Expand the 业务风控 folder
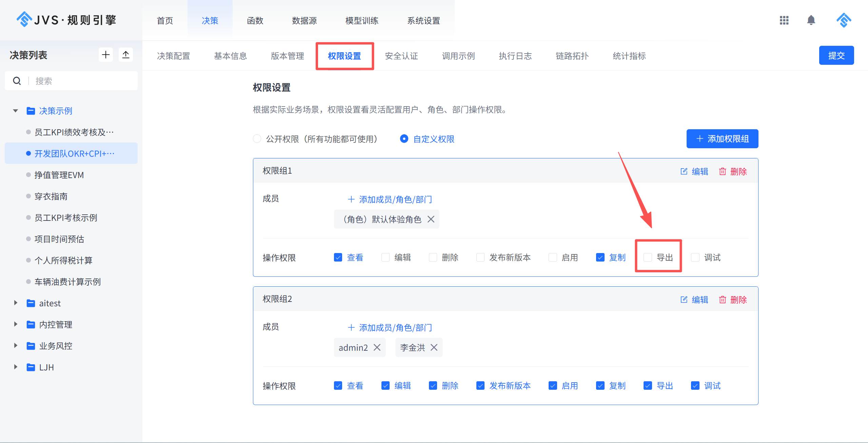 15,346
